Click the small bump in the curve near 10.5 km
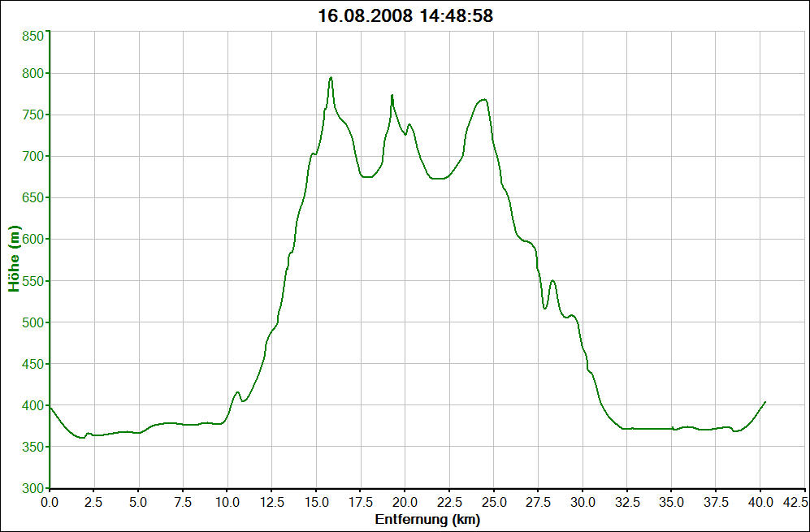The image size is (810, 532). (x=237, y=393)
